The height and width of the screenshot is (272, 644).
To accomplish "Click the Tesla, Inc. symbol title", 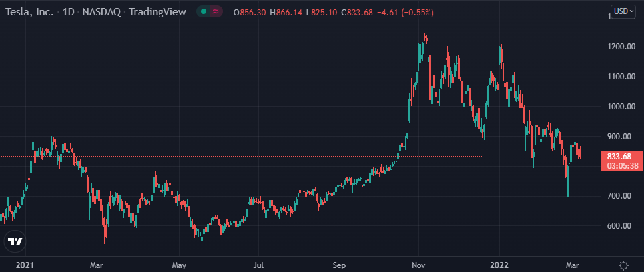I will (x=29, y=12).
